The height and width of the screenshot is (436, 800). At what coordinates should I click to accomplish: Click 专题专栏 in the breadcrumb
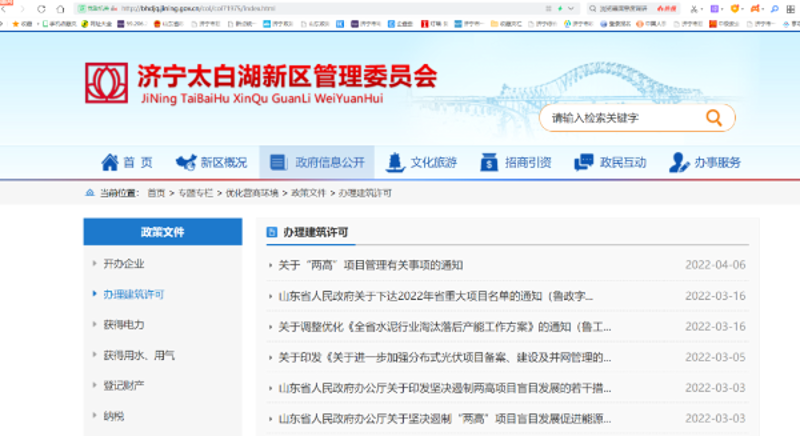[x=195, y=193]
